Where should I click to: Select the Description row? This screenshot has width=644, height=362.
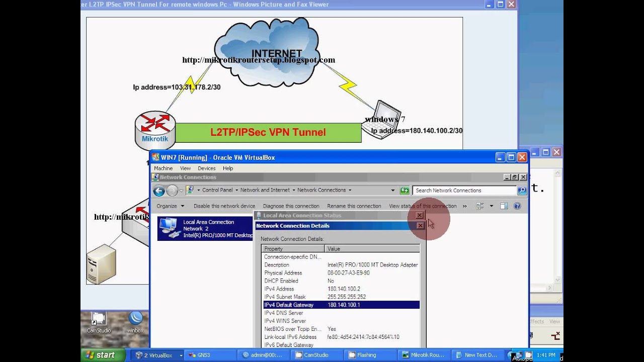pyautogui.click(x=341, y=265)
